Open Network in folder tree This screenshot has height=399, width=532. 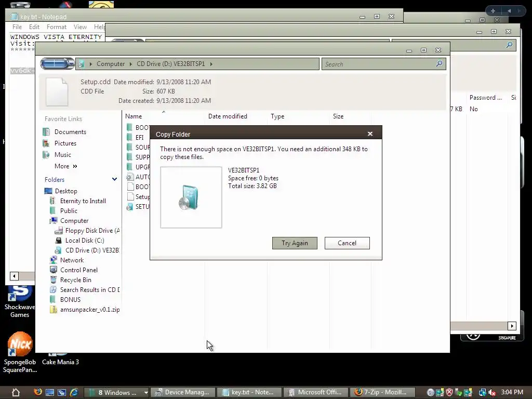72,260
